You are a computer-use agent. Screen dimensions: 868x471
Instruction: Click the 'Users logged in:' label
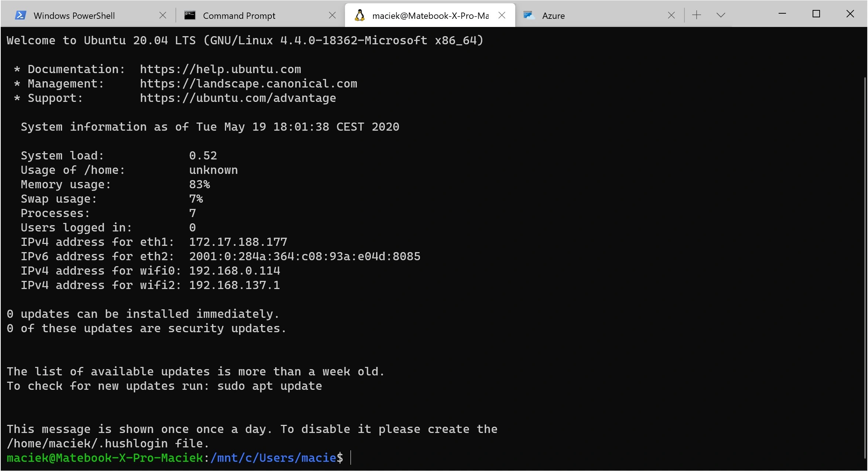(76, 228)
